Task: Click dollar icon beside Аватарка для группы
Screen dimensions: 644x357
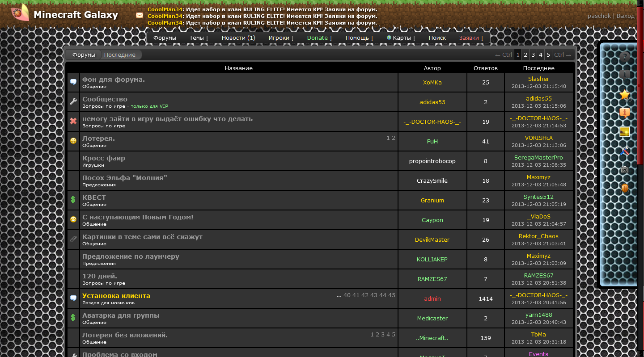Action: pos(73,318)
